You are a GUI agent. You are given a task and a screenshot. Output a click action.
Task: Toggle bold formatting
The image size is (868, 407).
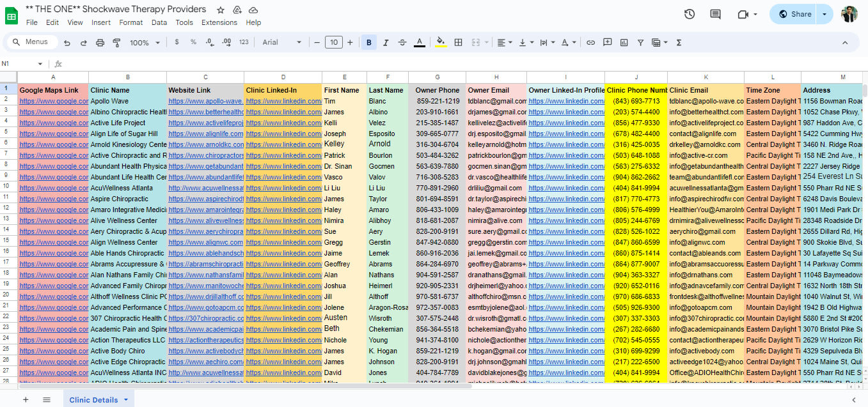coord(369,43)
